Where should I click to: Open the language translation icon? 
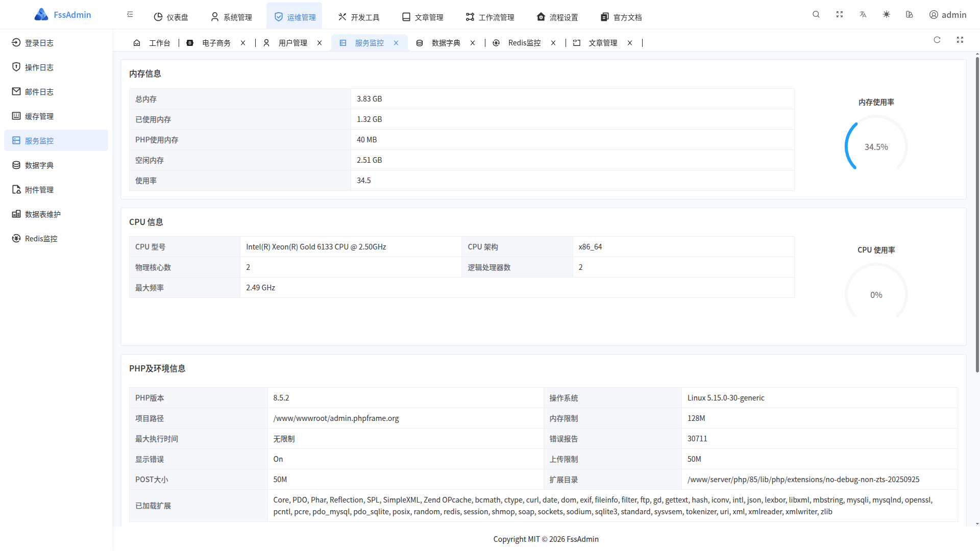point(863,15)
